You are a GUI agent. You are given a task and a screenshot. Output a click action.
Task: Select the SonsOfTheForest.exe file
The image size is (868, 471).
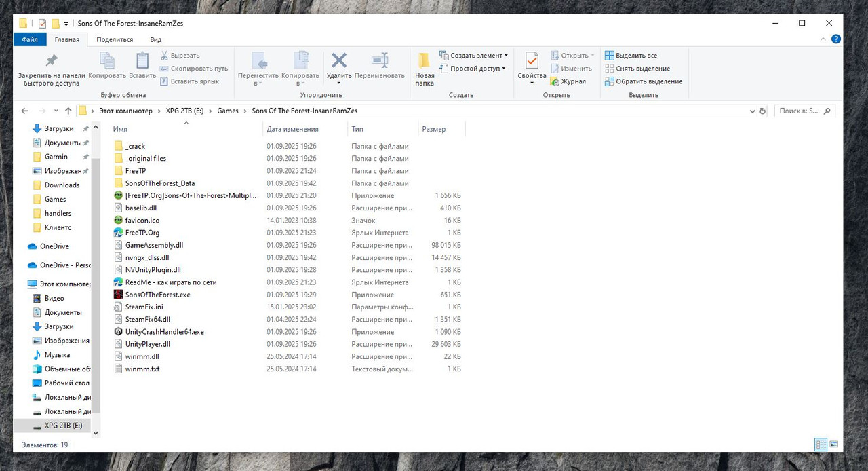pos(157,295)
